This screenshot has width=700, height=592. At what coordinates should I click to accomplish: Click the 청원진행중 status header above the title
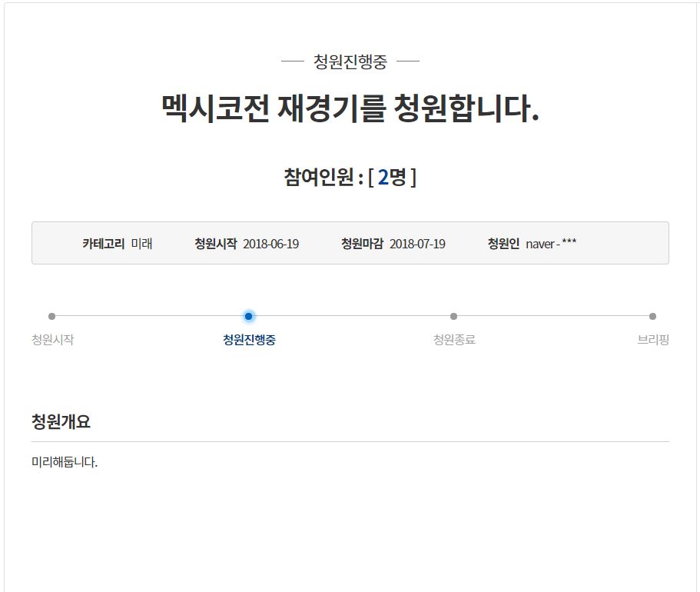click(x=350, y=62)
